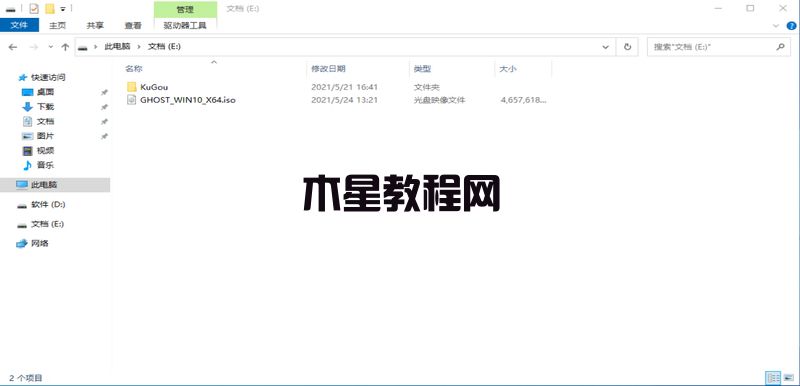Switch to the 主页 ribbon tab
800x386 pixels.
(58, 25)
